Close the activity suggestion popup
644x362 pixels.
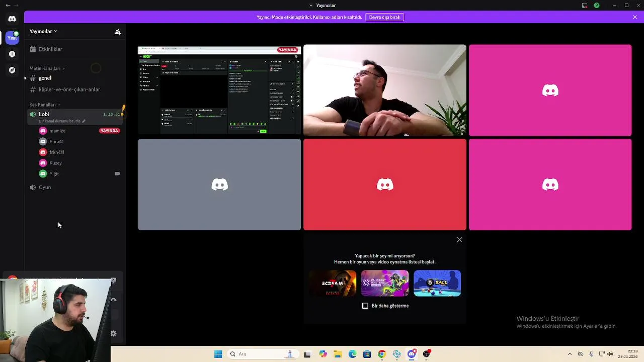coord(459,240)
